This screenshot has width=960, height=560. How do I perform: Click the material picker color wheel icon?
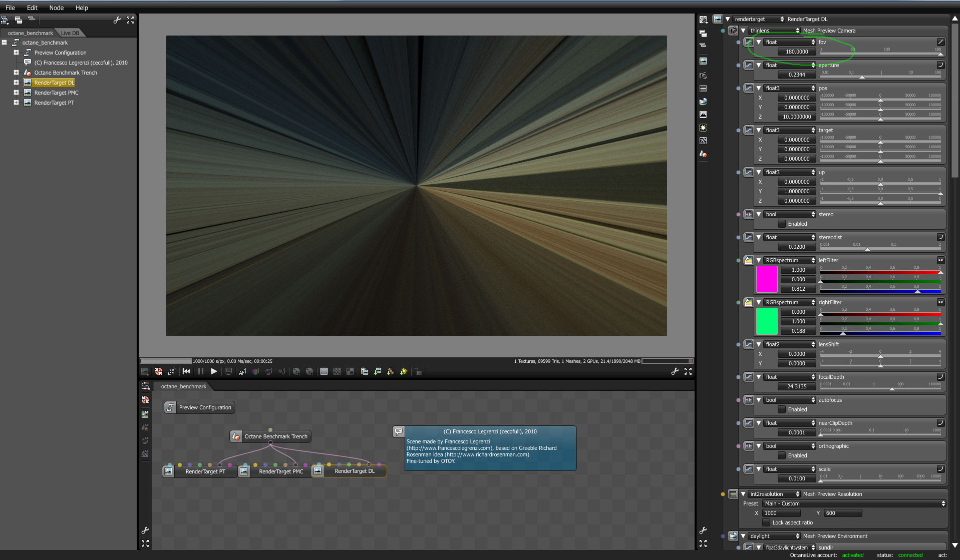pos(255,372)
